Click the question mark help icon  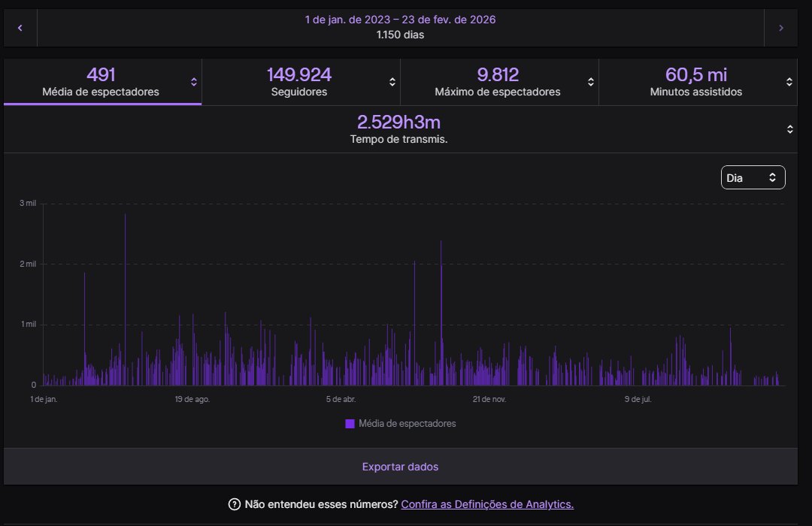(x=234, y=504)
